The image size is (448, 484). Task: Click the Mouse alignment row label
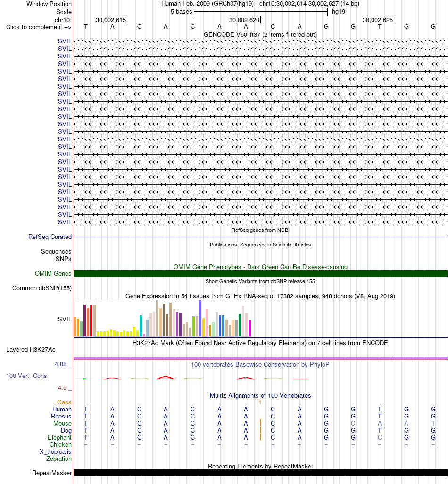click(x=62, y=424)
